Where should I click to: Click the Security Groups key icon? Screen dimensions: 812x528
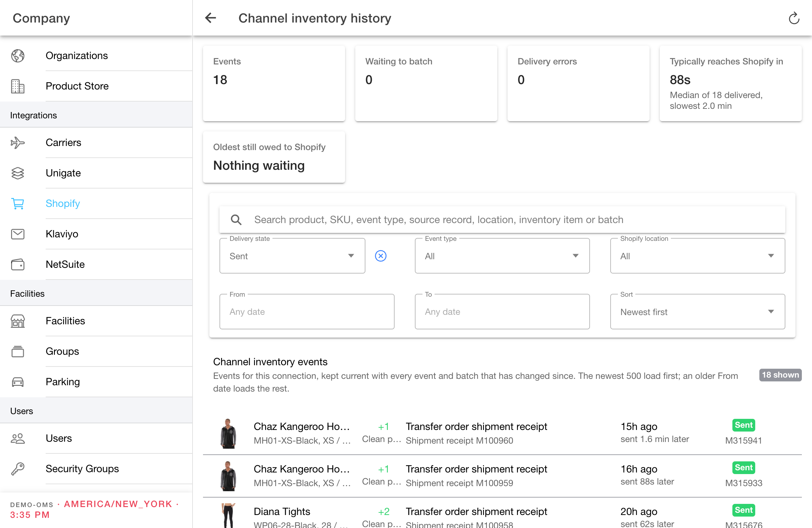click(x=18, y=469)
